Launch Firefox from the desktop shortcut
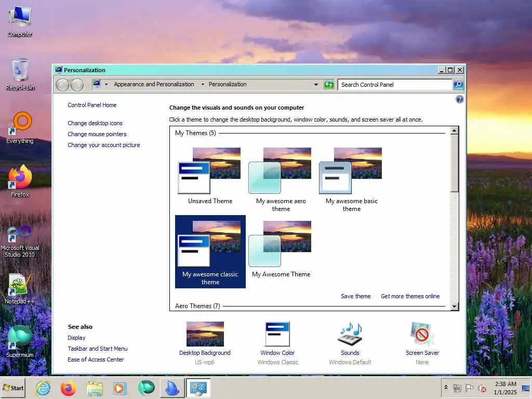This screenshot has height=399, width=532. click(20, 181)
